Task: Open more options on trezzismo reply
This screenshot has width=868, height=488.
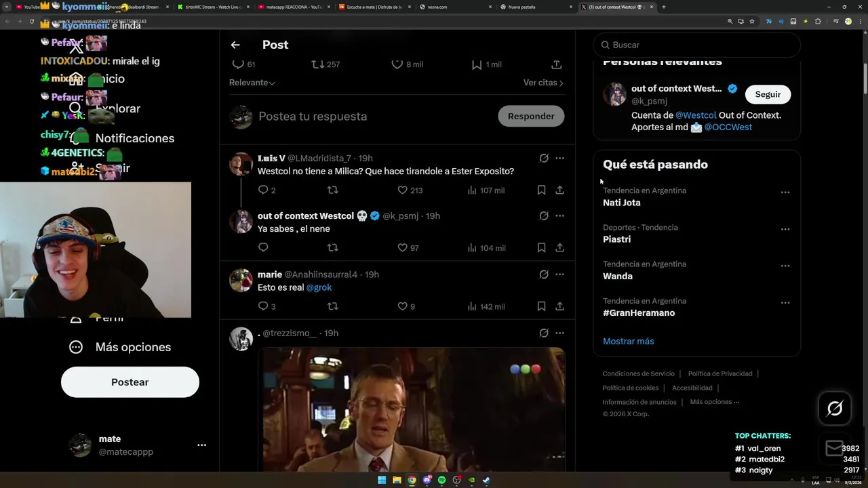Action: click(559, 333)
